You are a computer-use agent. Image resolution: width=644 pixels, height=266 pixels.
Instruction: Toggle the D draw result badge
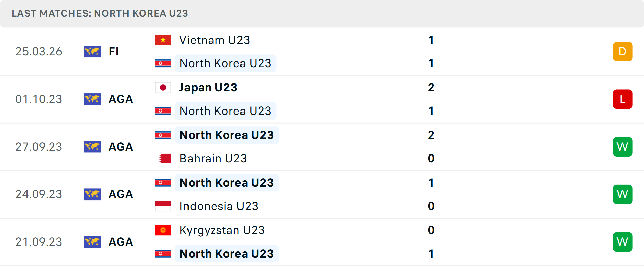click(623, 51)
